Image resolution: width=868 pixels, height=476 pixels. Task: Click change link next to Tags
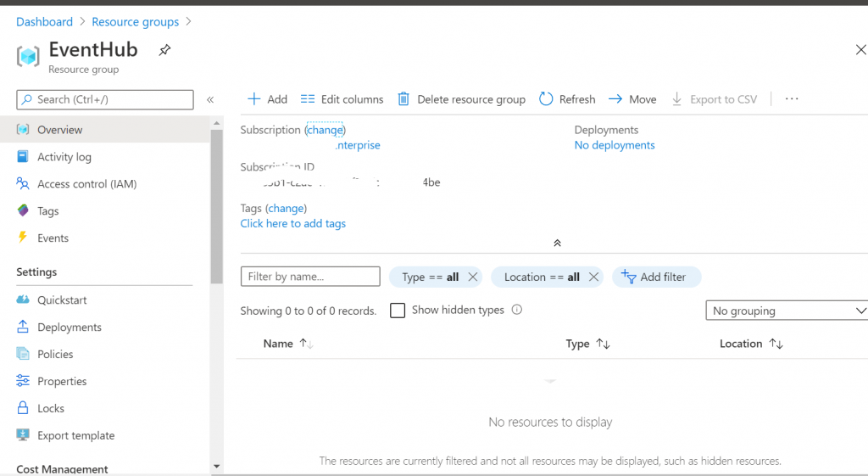pyautogui.click(x=287, y=209)
